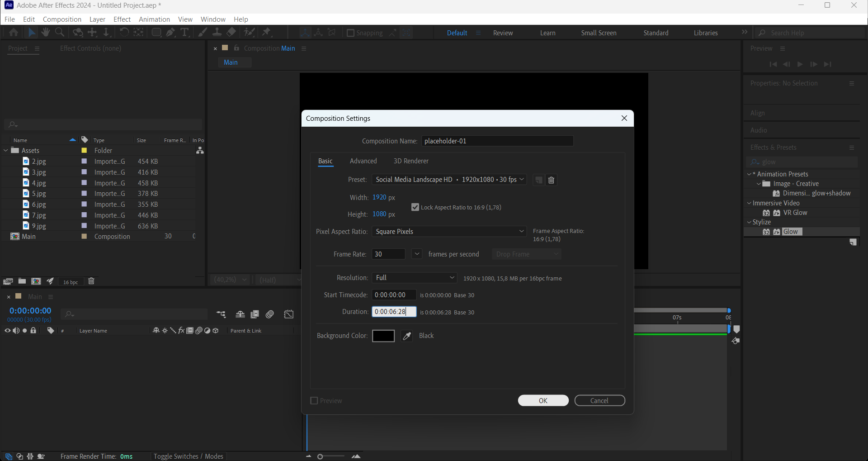Select the Hand tool in toolbar
This screenshot has width=868, height=461.
pyautogui.click(x=45, y=33)
